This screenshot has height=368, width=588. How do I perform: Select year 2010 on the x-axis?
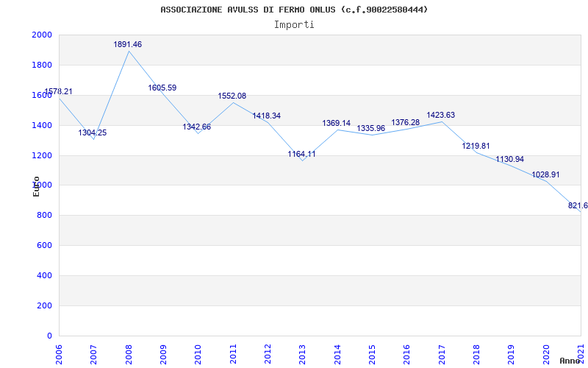point(198,355)
